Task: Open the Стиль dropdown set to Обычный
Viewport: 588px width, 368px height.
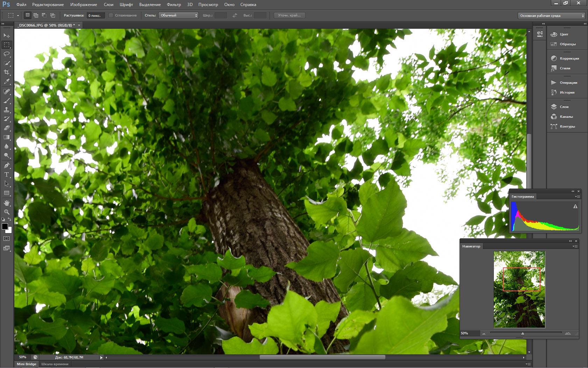Action: 178,15
